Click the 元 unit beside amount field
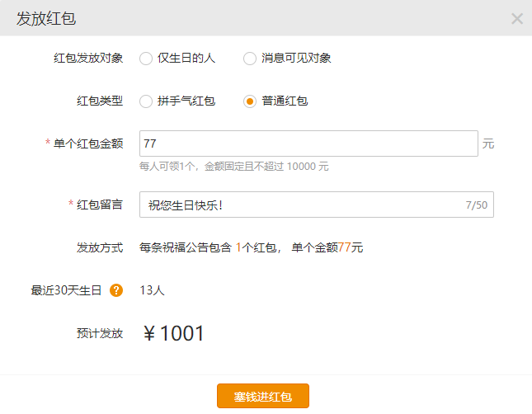 [x=488, y=144]
